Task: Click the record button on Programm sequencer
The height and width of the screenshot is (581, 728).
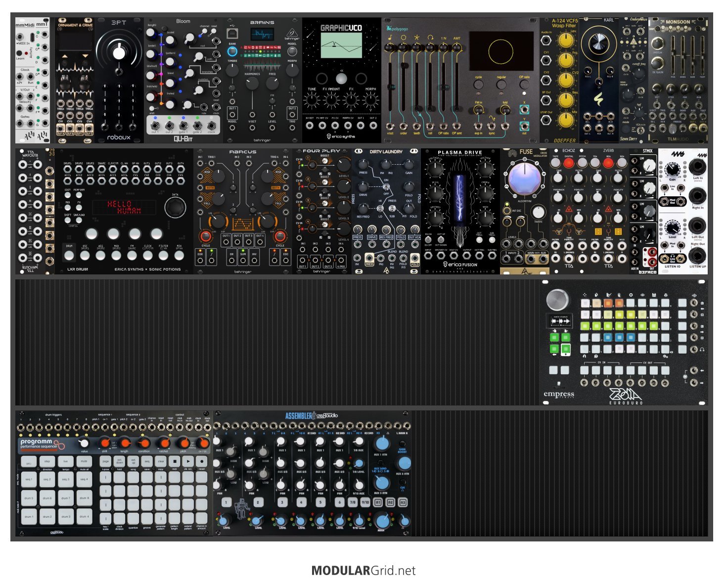Action: tap(202, 461)
